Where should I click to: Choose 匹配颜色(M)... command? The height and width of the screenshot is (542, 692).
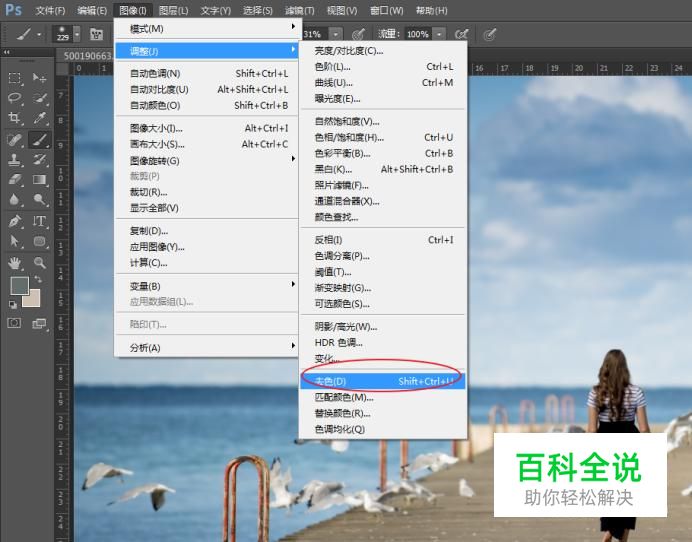click(383, 397)
